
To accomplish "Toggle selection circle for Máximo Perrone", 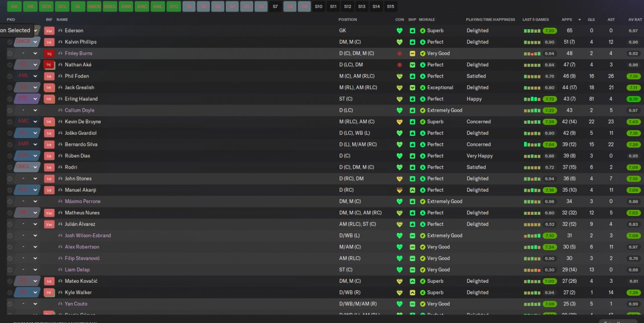I will (10, 201).
